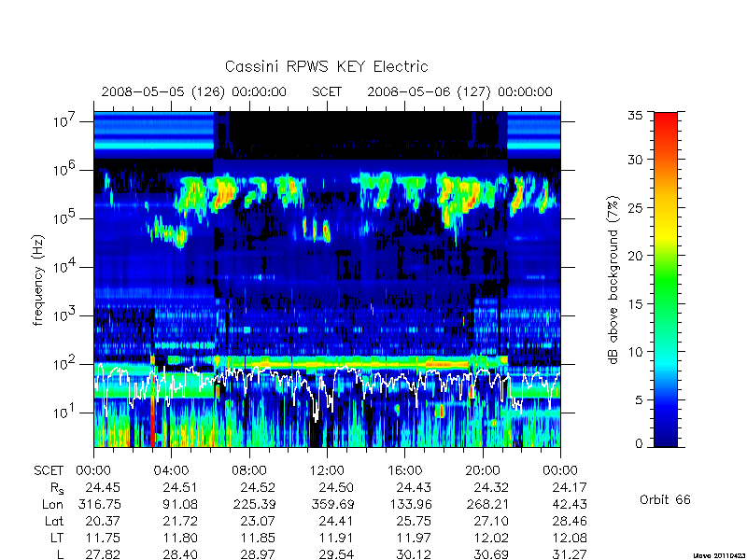Click the 'dB above background (7%)' label
Viewport: 747px width, 560px height.
(x=613, y=280)
